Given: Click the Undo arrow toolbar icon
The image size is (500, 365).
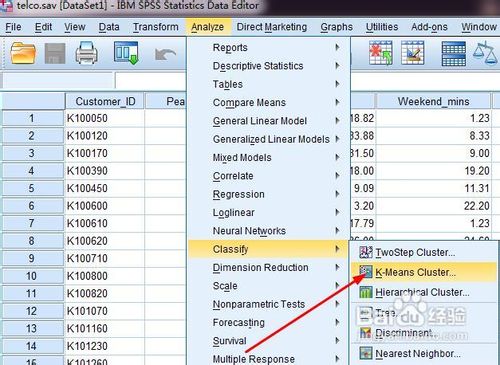Looking at the screenshot, I should coord(165,54).
